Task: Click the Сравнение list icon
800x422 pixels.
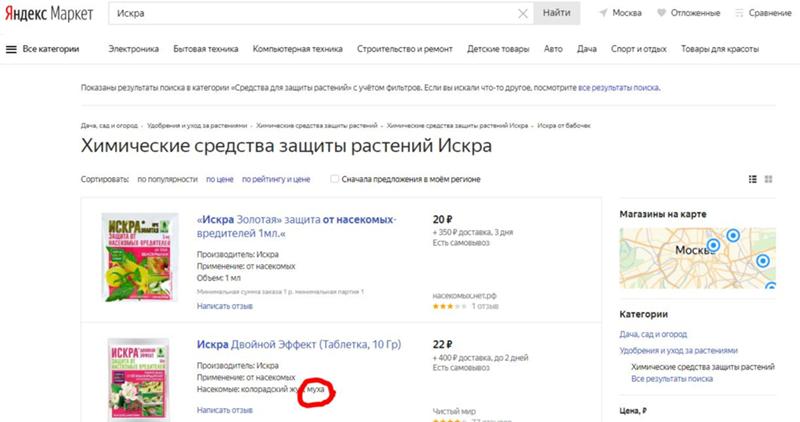Action: pos(739,13)
